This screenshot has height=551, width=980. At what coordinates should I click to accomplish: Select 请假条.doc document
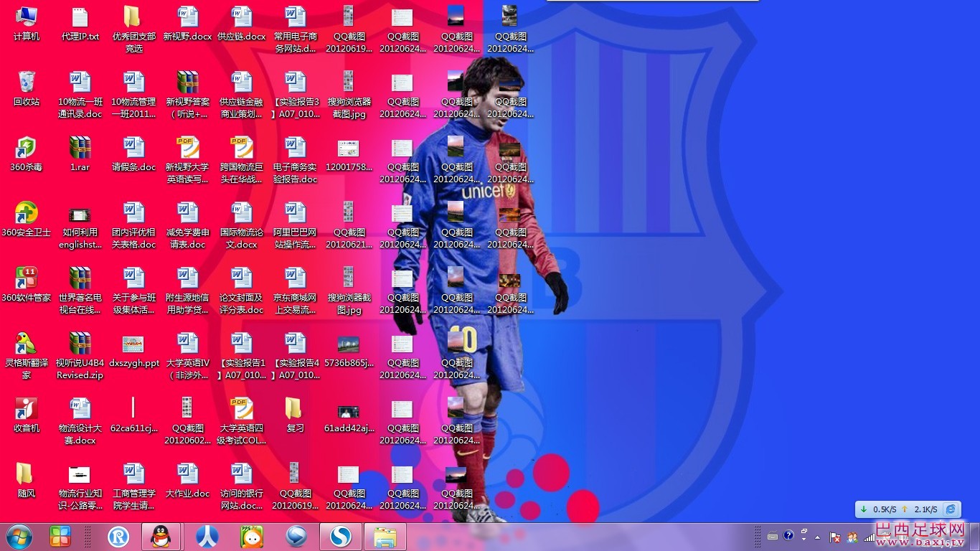click(133, 154)
